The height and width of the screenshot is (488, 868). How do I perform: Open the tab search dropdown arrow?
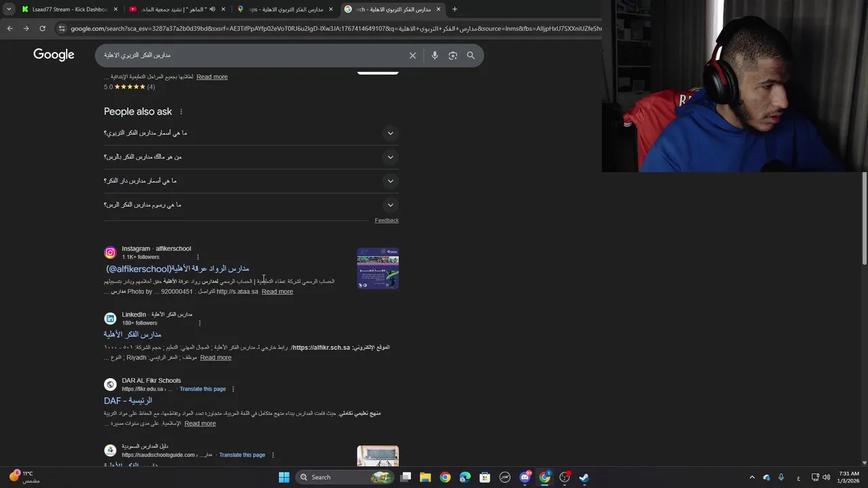[x=8, y=9]
